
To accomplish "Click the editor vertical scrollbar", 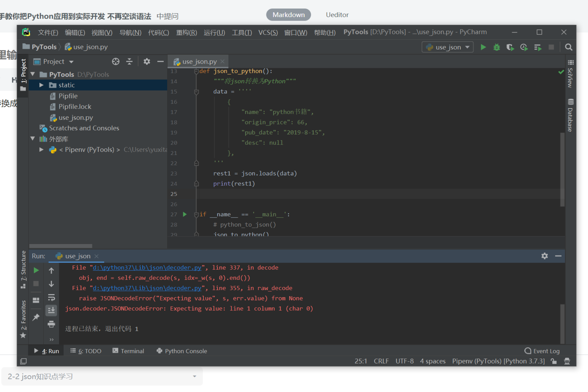I will pos(562,169).
